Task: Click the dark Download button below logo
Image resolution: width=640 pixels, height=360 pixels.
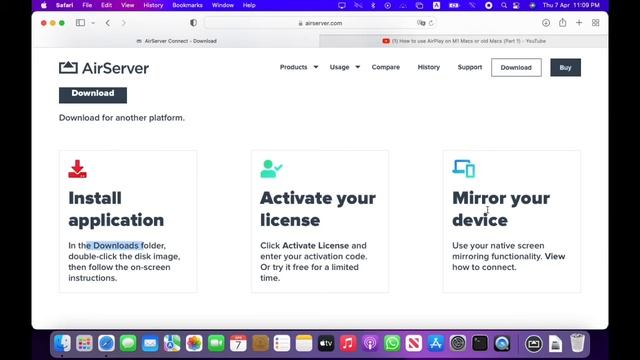Action: click(93, 94)
